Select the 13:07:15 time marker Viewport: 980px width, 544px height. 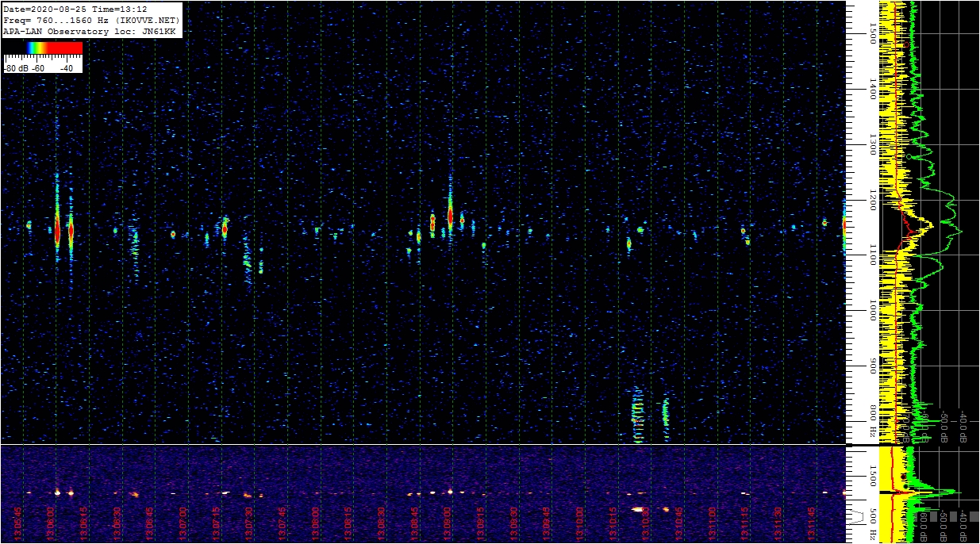coord(217,523)
